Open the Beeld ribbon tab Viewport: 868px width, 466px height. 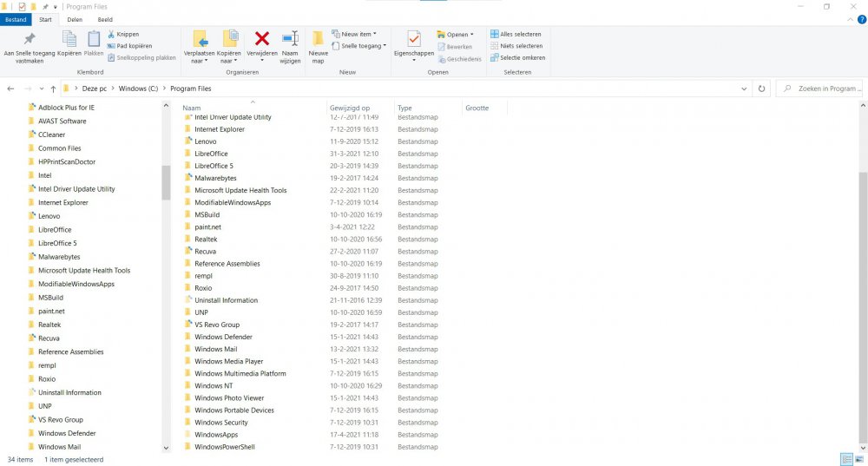click(104, 18)
